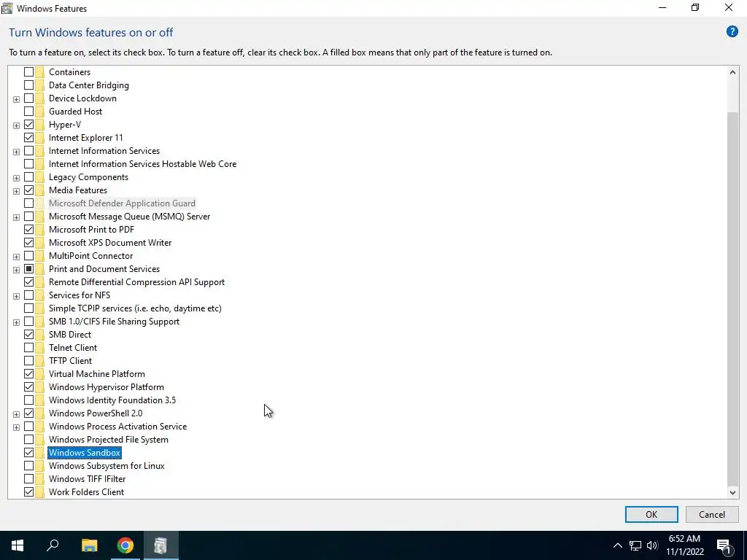747x560 pixels.
Task: Select Windows Features taskbar icon
Action: click(160, 545)
